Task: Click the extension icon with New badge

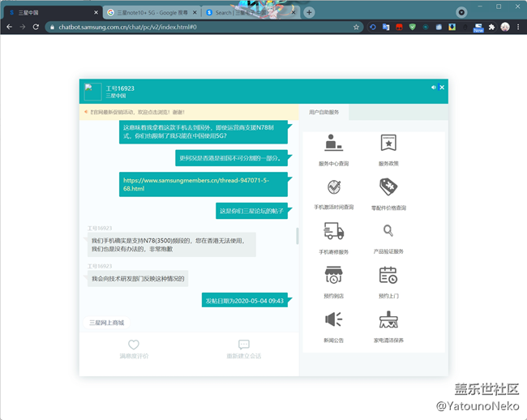Action: pos(478,28)
